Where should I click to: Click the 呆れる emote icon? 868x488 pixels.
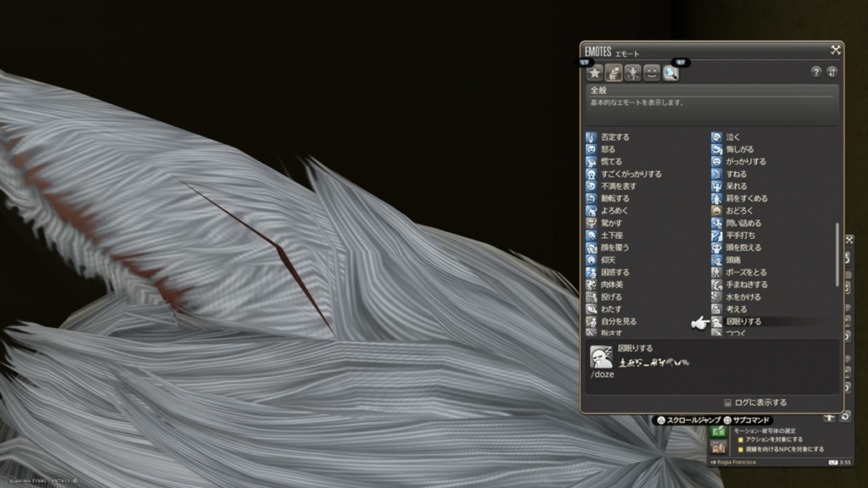(717, 186)
